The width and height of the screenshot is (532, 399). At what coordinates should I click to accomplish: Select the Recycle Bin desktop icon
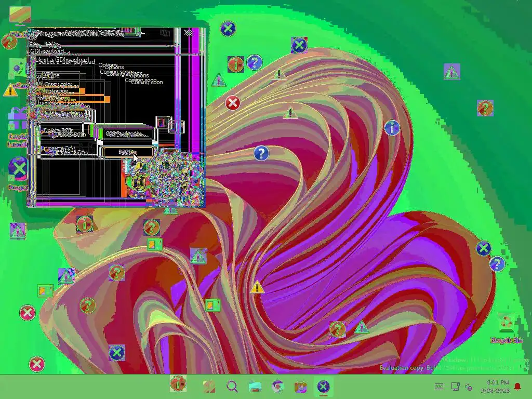(506, 328)
